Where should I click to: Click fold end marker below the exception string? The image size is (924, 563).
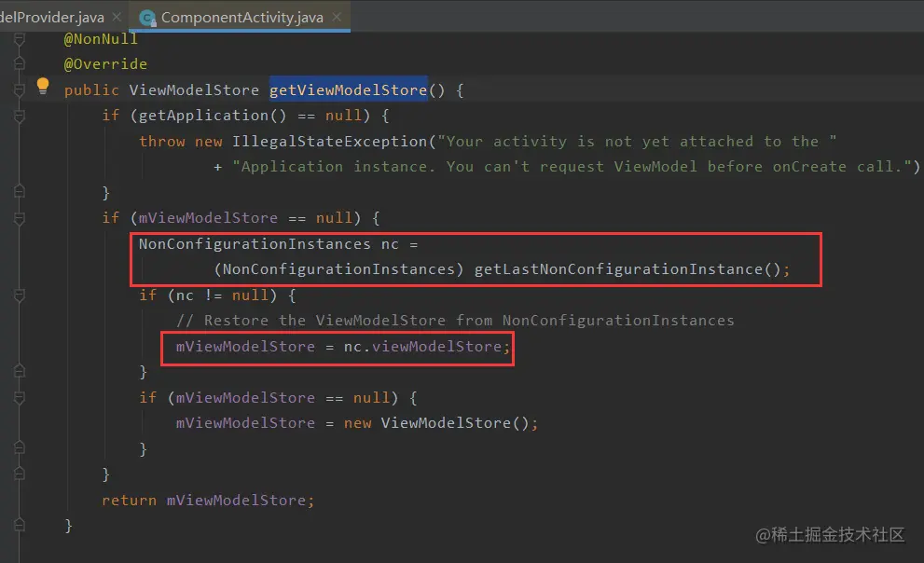point(19,192)
